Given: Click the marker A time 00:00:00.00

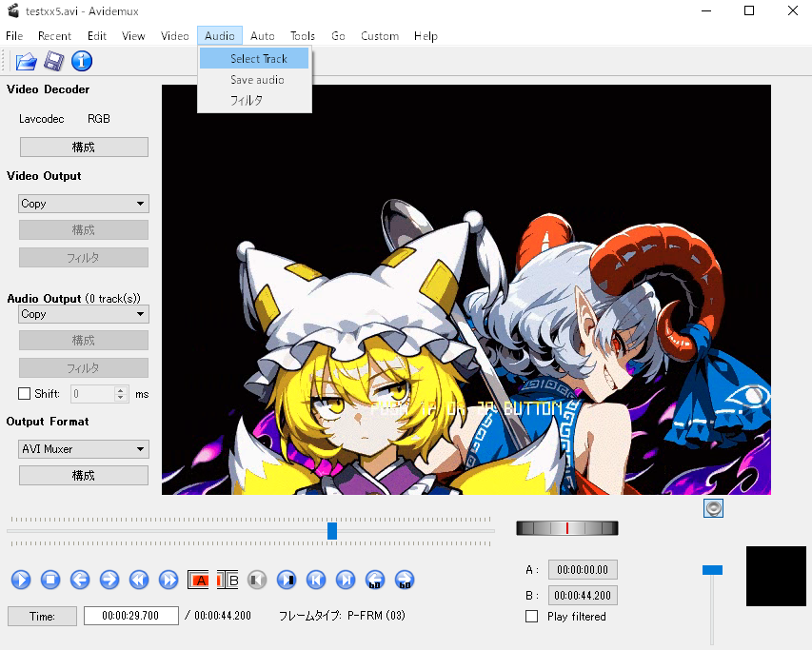Looking at the screenshot, I should [583, 570].
